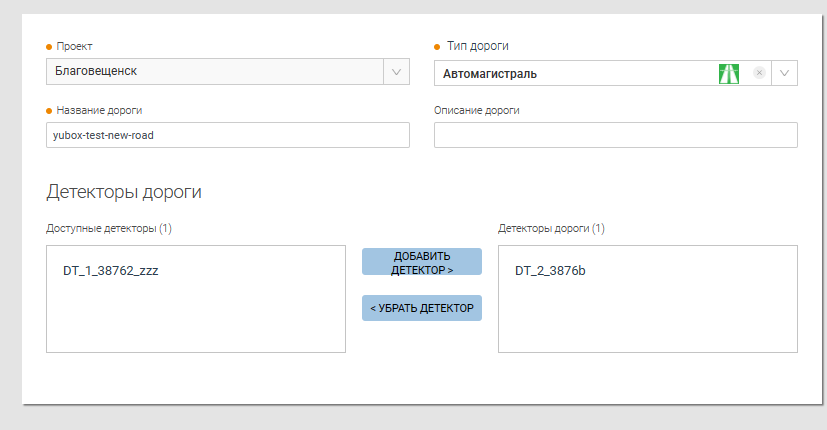Focus the empty Описание дороги input field
Image resolution: width=827 pixels, height=430 pixels.
click(616, 135)
